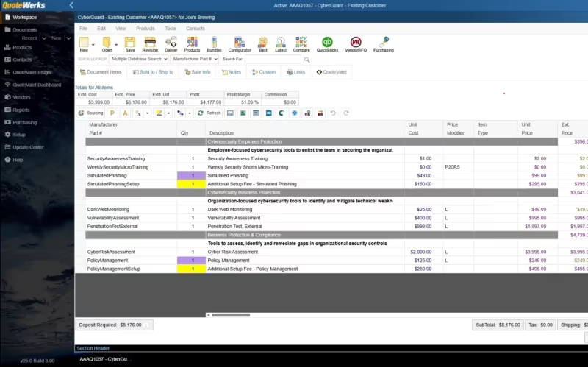
Task: Click the 'P' toolbar icon
Action: (x=112, y=113)
